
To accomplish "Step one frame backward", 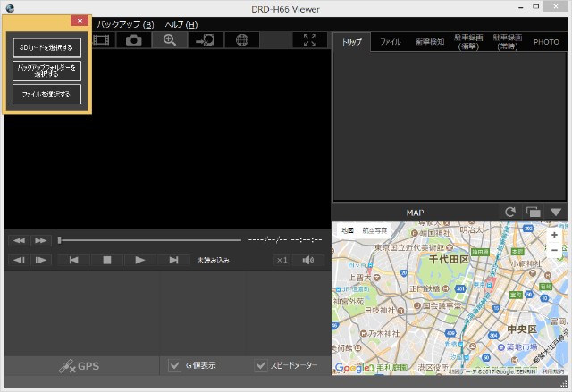I will click(x=19, y=260).
